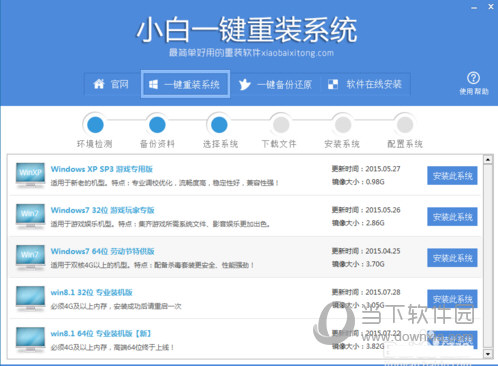Image resolution: width=498 pixels, height=366 pixels.
Task: Open the 使用帮助 question mark icon
Action: [473, 78]
